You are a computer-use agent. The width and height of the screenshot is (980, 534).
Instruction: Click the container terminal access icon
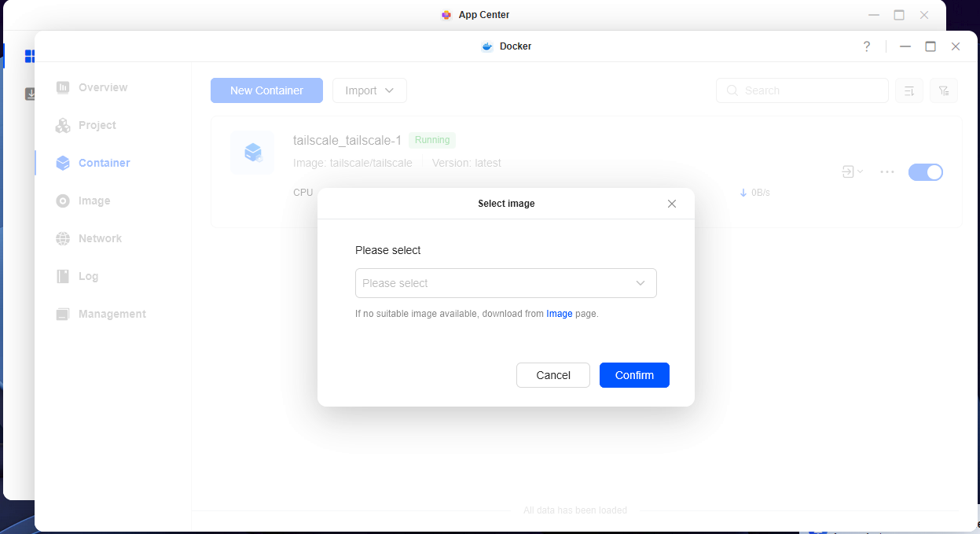pos(848,171)
